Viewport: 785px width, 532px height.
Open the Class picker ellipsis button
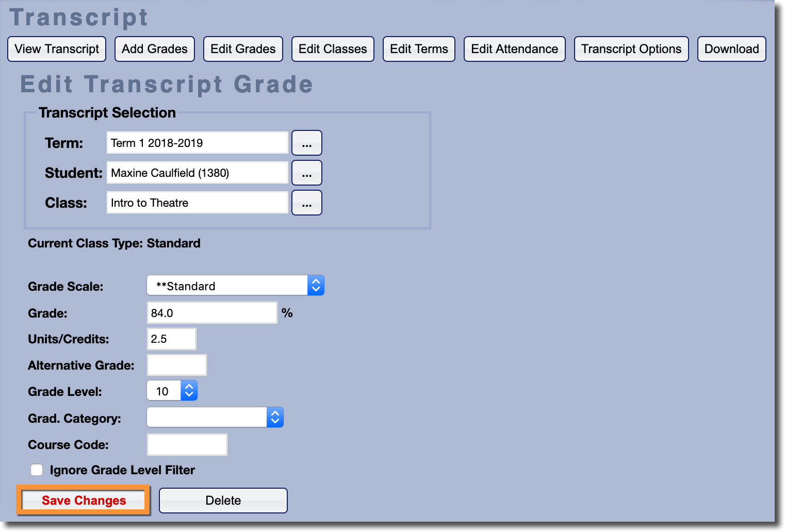tap(306, 203)
